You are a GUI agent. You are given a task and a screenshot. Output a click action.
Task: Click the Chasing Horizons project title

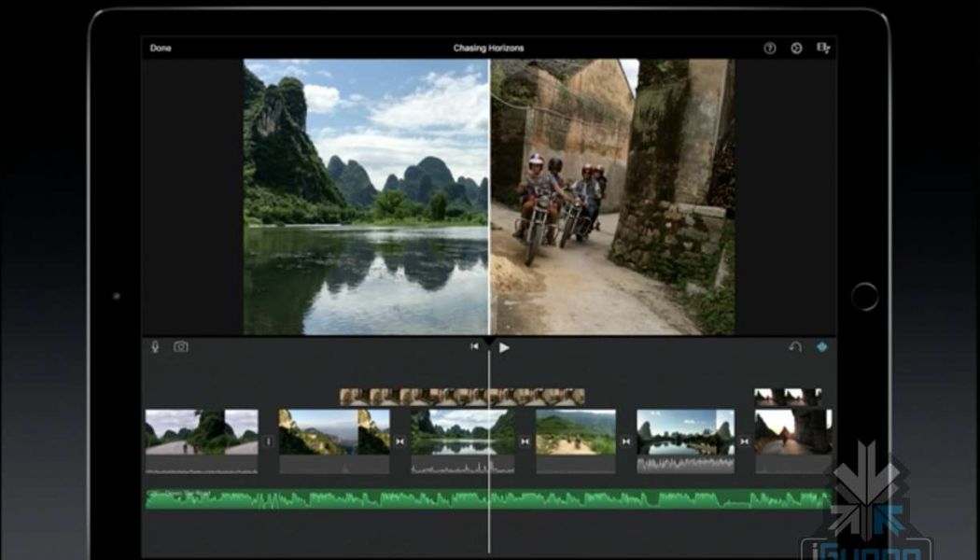point(489,49)
